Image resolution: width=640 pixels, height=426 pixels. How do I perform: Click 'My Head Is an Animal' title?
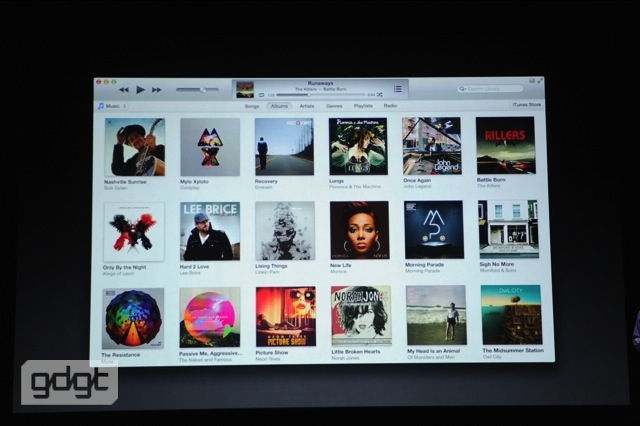click(x=433, y=351)
